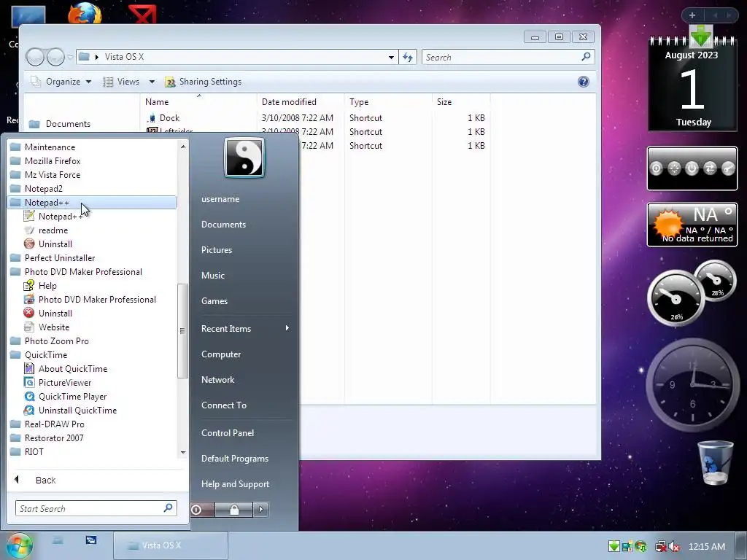Screen dimensions: 747x560
Task: Open the Views dropdown arrow
Action: tap(152, 82)
